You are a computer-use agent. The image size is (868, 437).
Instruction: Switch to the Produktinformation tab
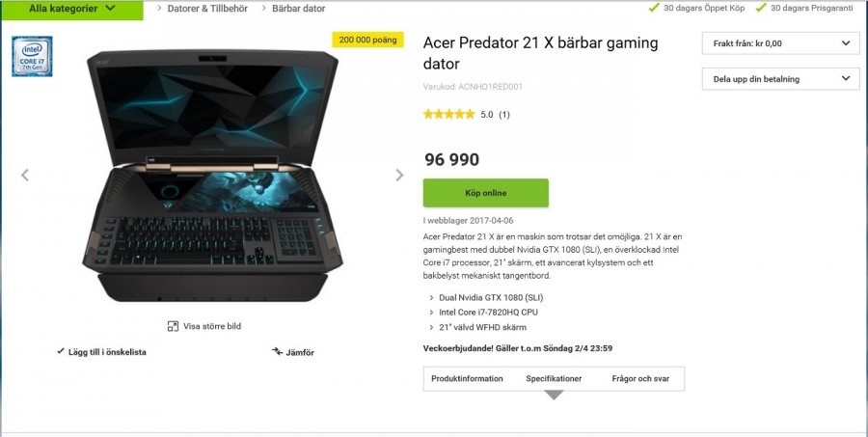click(467, 378)
